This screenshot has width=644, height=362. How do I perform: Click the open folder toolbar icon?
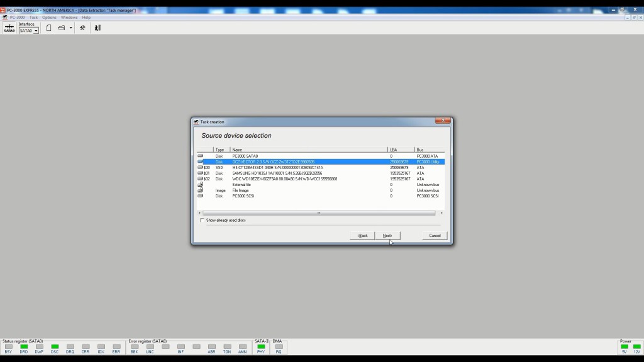[62, 28]
